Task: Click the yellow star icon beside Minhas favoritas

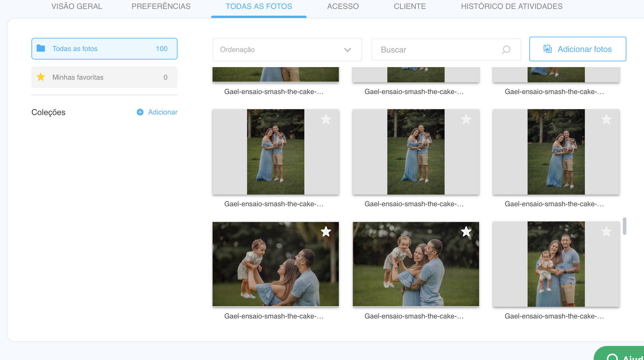Action: pos(41,77)
